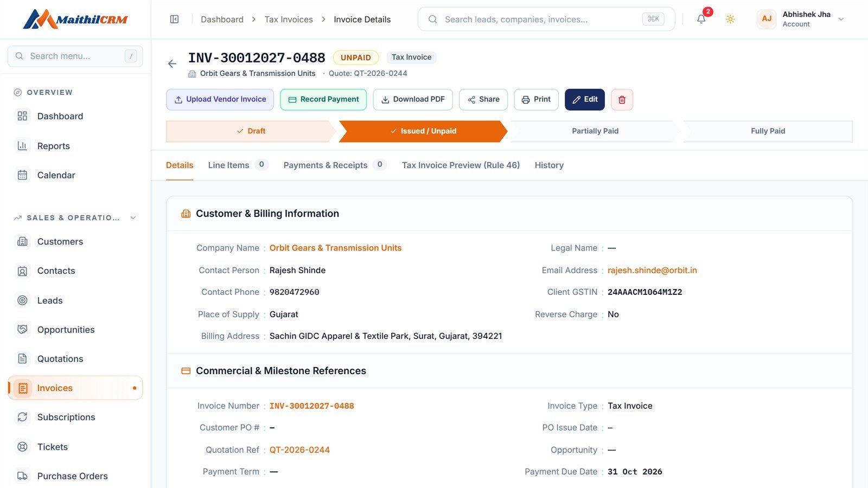Print the invoice
Image resolution: width=868 pixels, height=488 pixels.
pos(536,100)
